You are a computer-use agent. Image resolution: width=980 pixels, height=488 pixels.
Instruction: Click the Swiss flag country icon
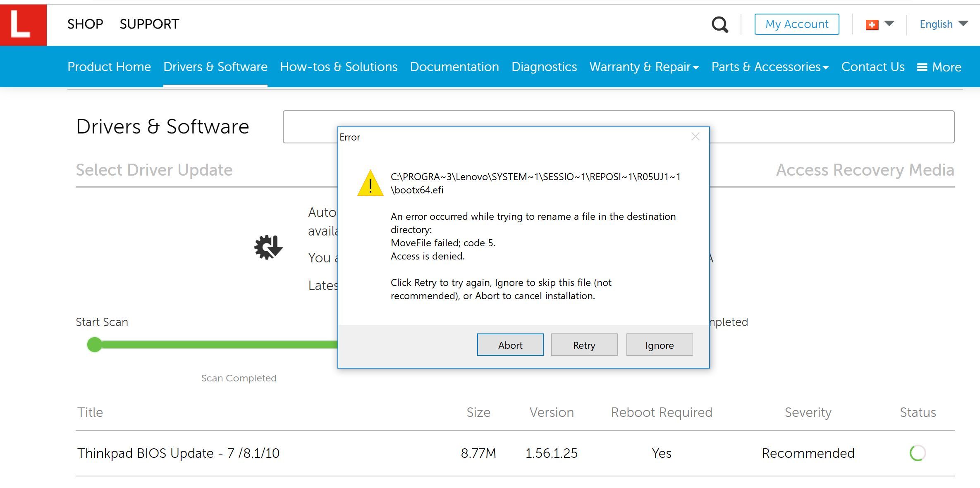(x=872, y=25)
